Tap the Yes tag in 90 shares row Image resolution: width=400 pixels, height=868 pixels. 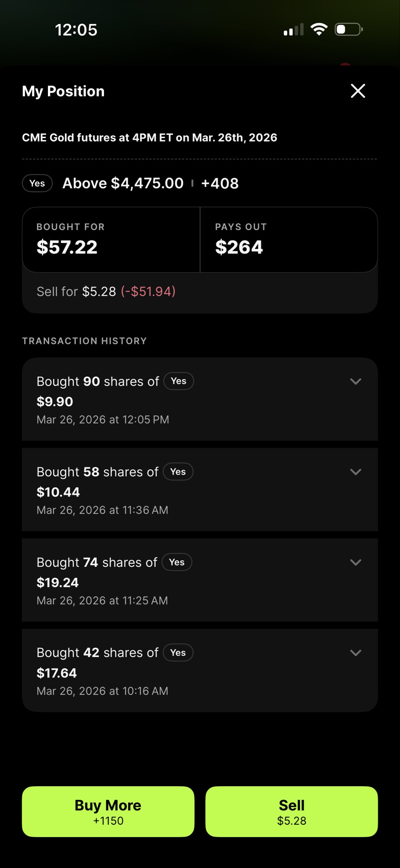click(179, 381)
